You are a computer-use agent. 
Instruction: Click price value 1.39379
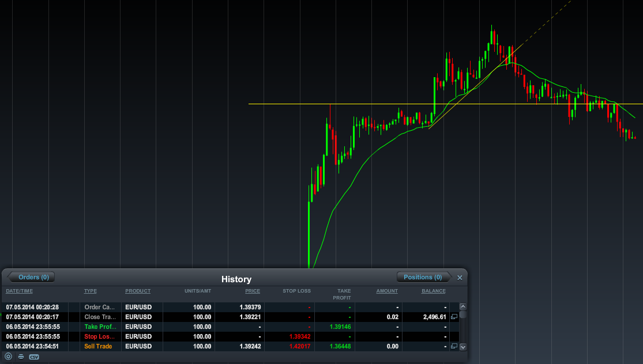[250, 307]
